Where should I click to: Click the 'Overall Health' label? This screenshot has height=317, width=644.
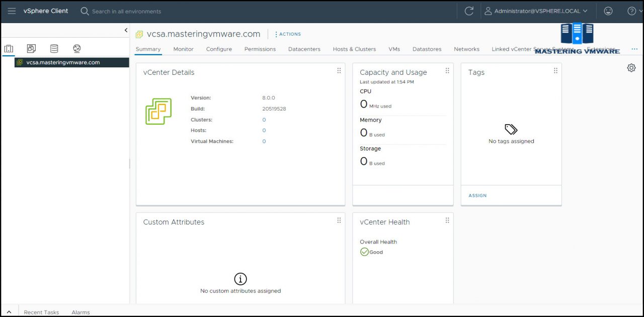[x=378, y=242]
